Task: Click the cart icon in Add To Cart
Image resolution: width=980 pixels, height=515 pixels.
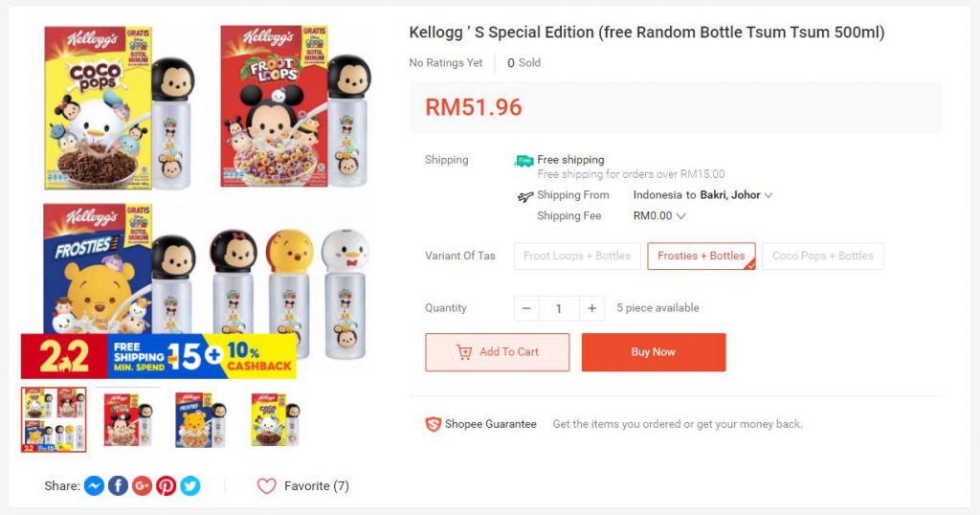Action: [x=464, y=352]
